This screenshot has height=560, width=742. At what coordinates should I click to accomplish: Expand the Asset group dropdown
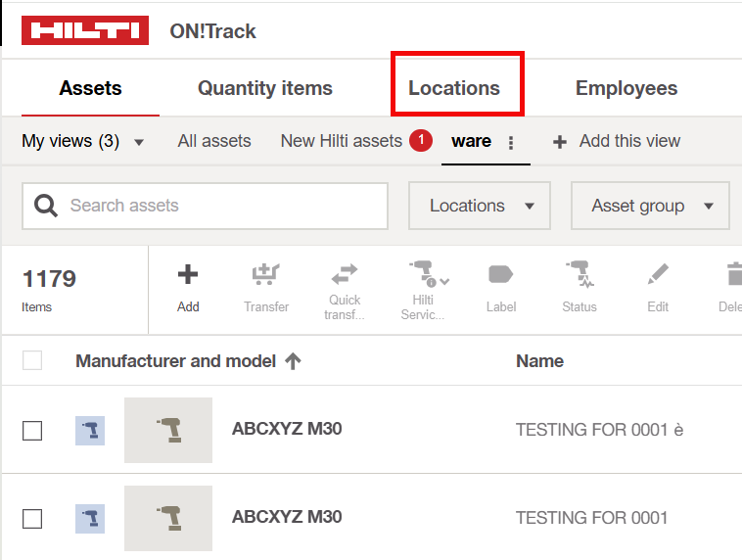tap(650, 206)
